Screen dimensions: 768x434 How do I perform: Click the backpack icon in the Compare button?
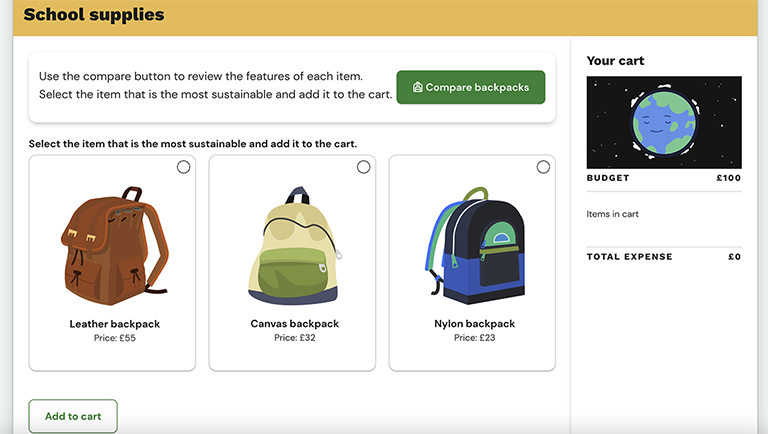[x=417, y=87]
